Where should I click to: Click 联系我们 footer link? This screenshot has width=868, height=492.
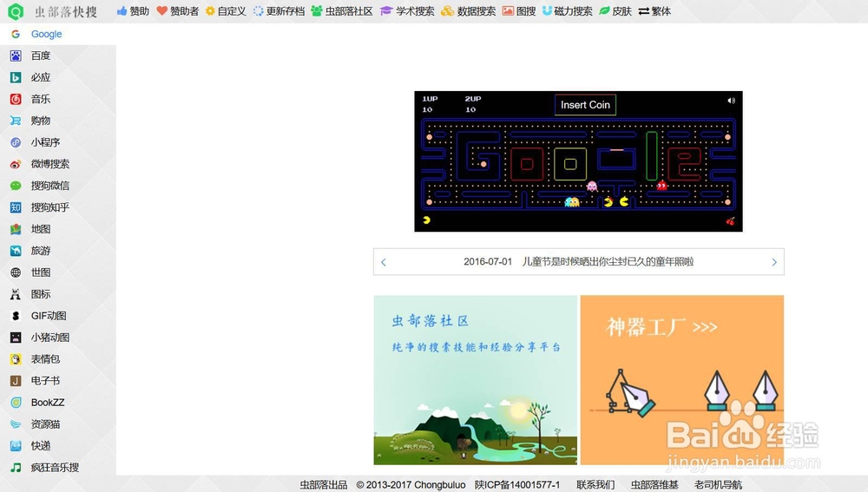595,485
